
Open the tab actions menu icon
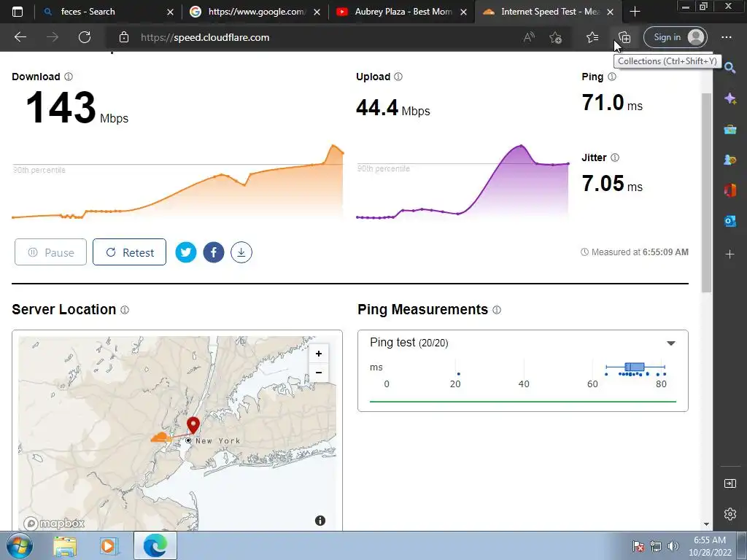point(18,12)
